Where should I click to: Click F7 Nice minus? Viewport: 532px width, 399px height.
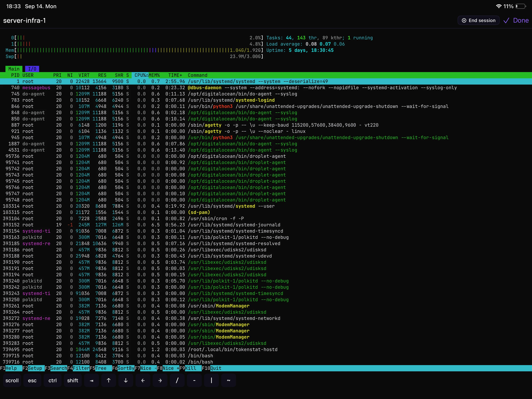(146, 368)
